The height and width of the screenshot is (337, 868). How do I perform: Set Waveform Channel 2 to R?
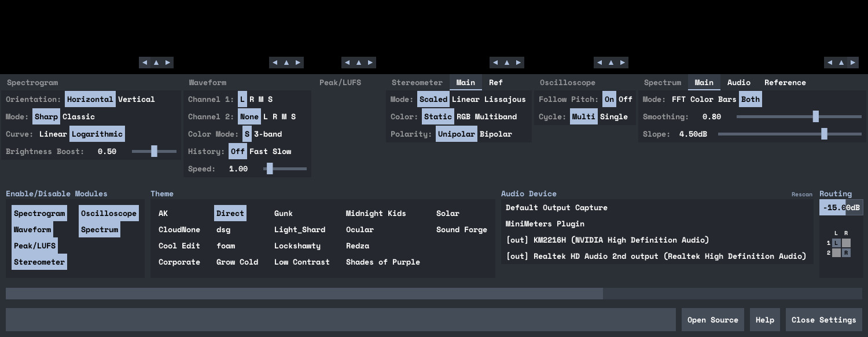[275, 116]
